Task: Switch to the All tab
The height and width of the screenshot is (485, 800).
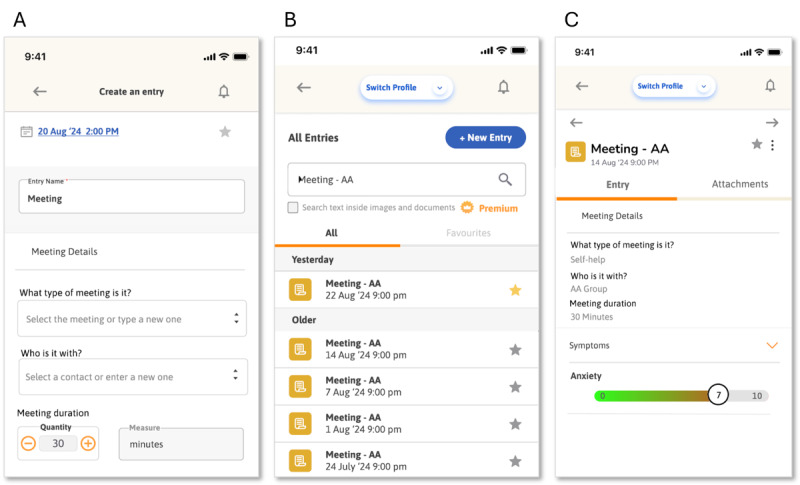Action: pyautogui.click(x=332, y=233)
